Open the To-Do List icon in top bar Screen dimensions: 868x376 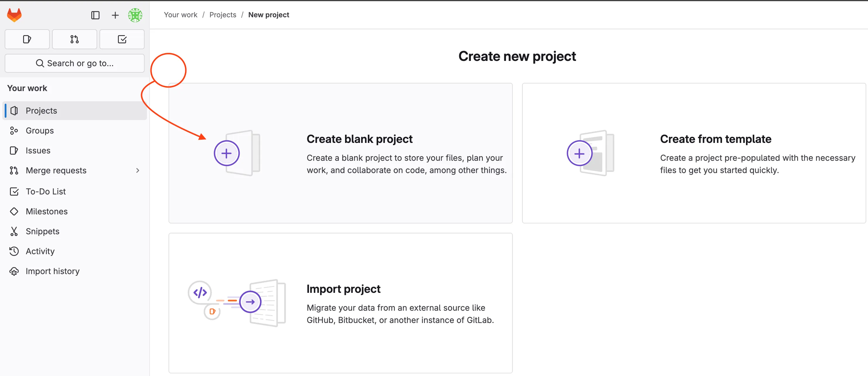point(122,39)
